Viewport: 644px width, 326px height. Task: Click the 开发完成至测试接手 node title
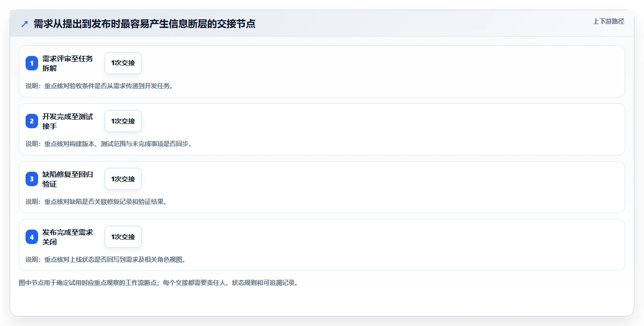67,121
